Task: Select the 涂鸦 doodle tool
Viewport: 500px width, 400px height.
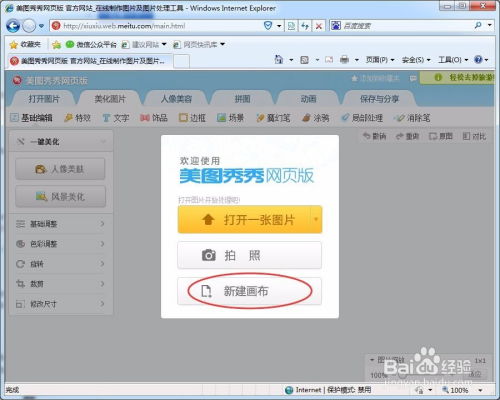Action: tap(315, 118)
